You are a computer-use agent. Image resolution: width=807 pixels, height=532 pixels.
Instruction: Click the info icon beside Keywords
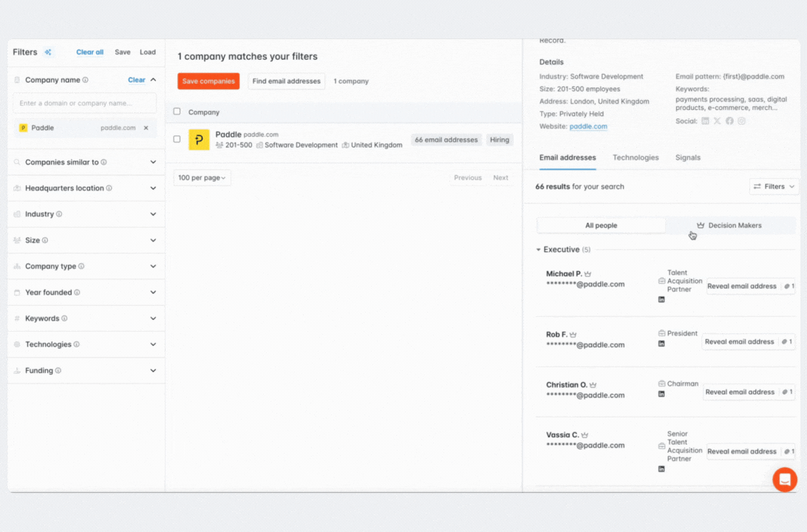(64, 318)
